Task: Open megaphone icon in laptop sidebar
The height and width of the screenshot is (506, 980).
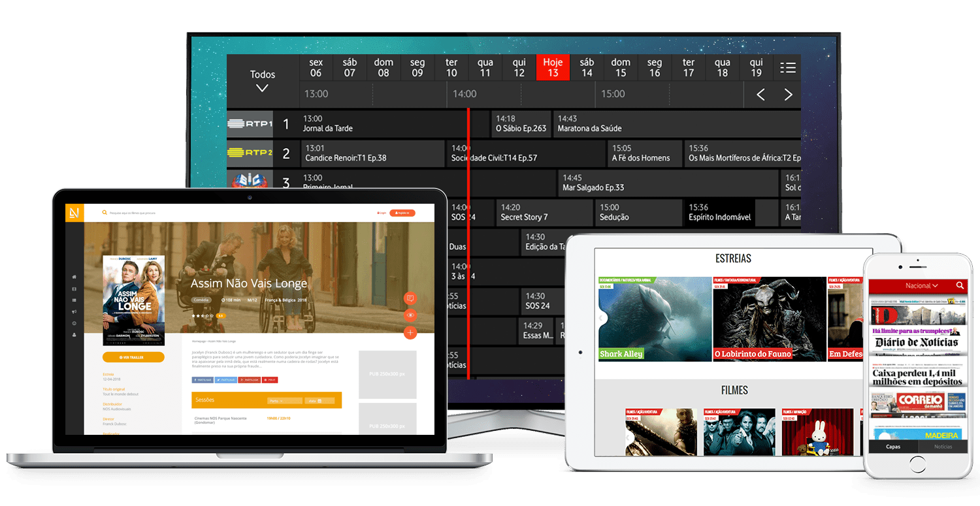Action: coord(74,311)
